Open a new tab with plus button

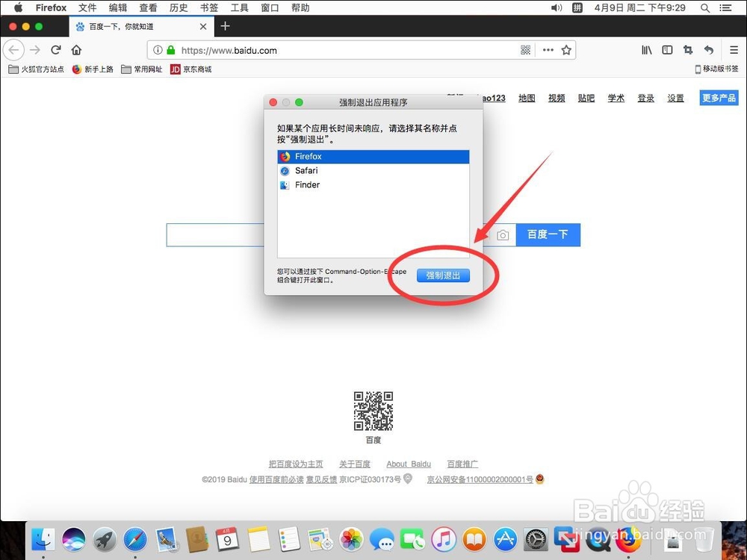click(226, 26)
